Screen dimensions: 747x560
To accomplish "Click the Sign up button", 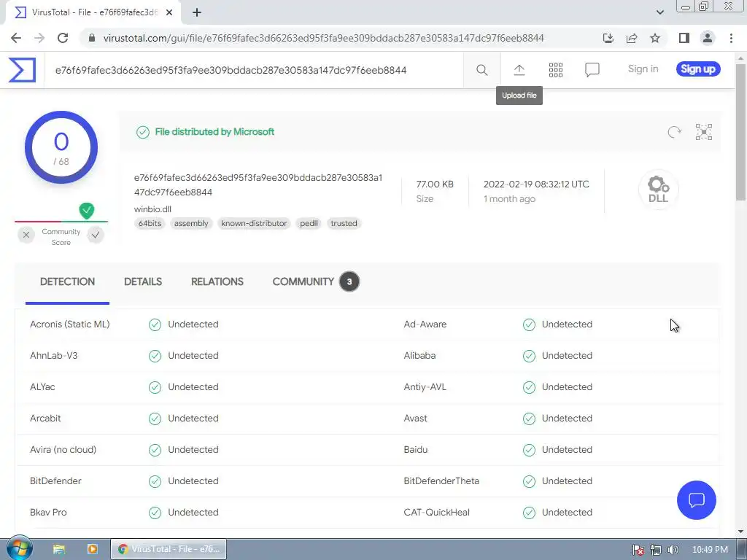I will [698, 69].
